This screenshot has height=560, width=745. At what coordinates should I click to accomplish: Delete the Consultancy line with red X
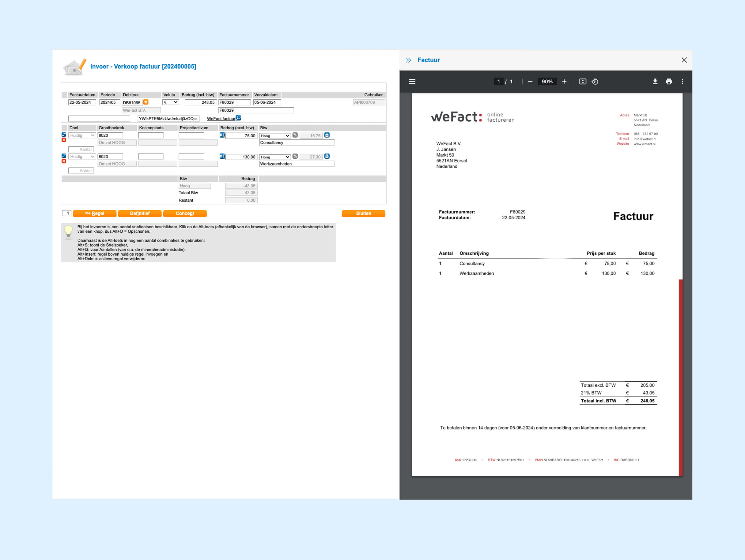pyautogui.click(x=64, y=140)
